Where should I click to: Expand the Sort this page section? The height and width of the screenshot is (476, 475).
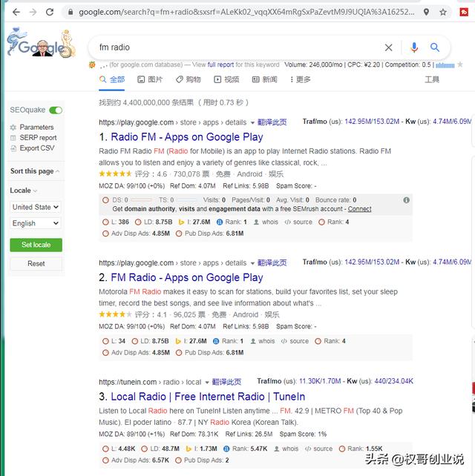tap(35, 171)
